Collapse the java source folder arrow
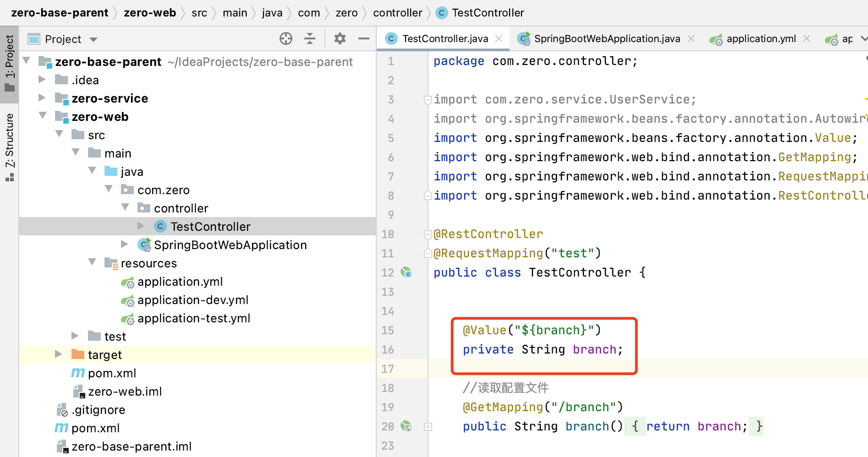Image resolution: width=868 pixels, height=457 pixels. click(x=92, y=171)
